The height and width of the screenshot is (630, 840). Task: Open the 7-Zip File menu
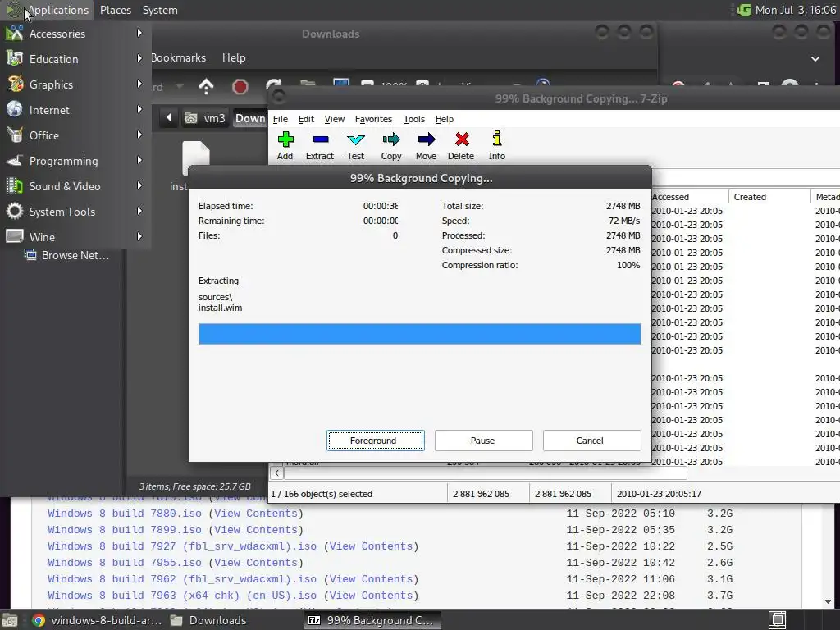click(x=281, y=119)
